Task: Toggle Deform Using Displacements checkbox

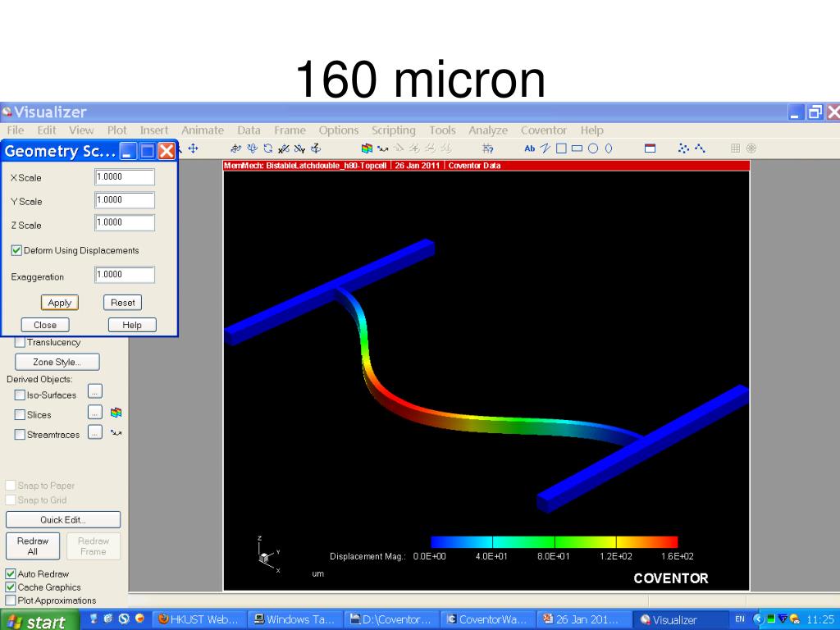Action: pos(16,250)
